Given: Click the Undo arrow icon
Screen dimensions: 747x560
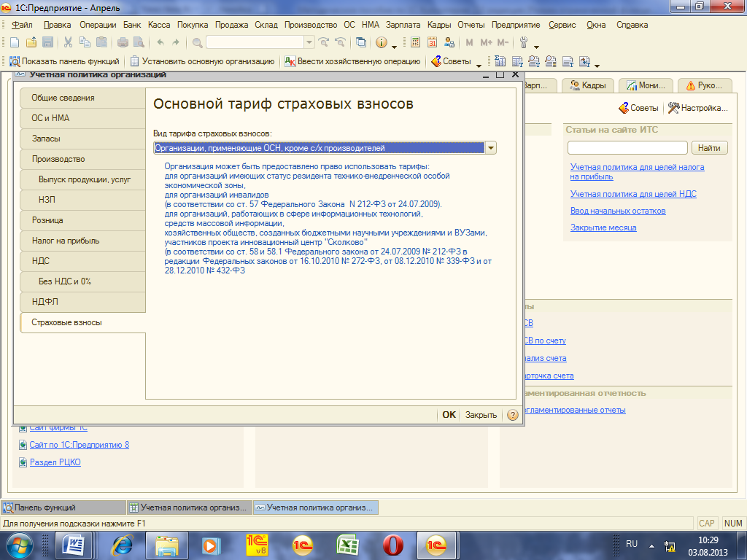Looking at the screenshot, I should (x=160, y=42).
